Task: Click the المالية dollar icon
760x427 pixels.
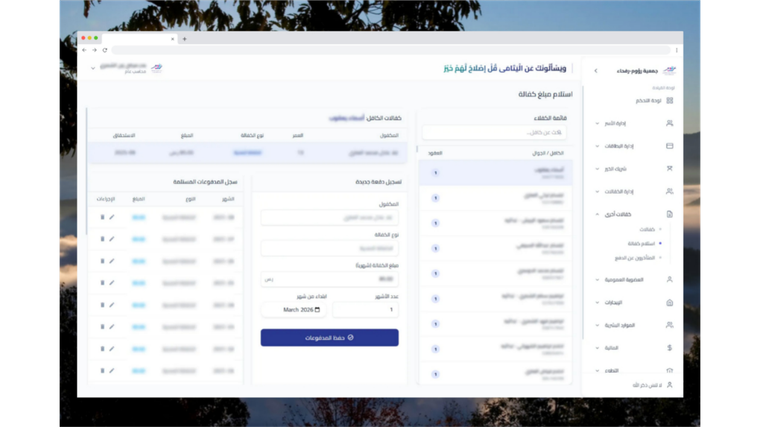Action: click(x=669, y=348)
